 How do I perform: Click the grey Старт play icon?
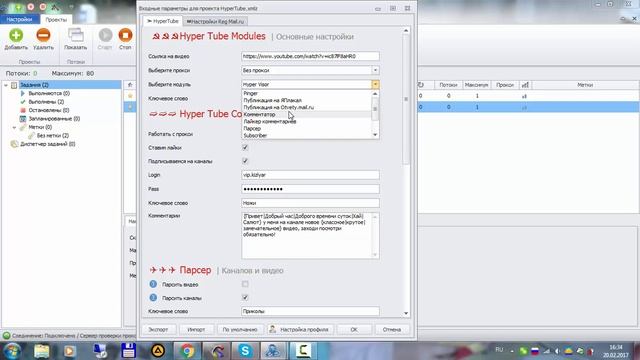[x=105, y=36]
